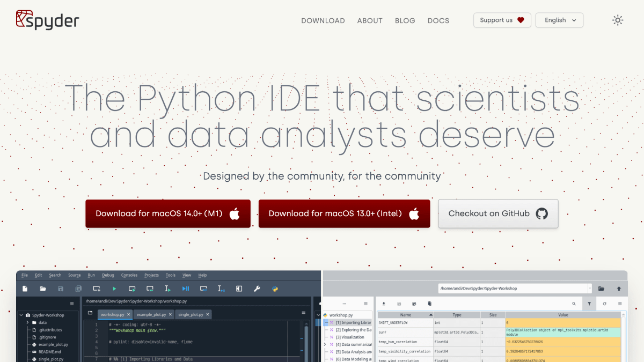This screenshot has height=362, width=644.
Task: Click the parent directory up arrow
Action: (619, 289)
